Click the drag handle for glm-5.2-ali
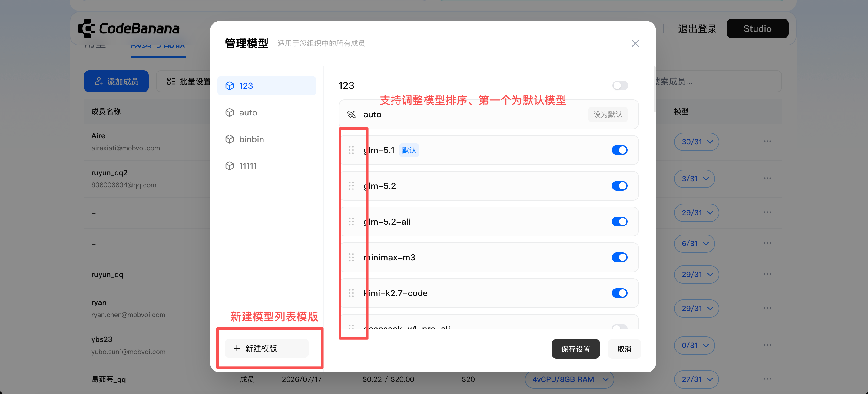The height and width of the screenshot is (394, 868). point(351,222)
